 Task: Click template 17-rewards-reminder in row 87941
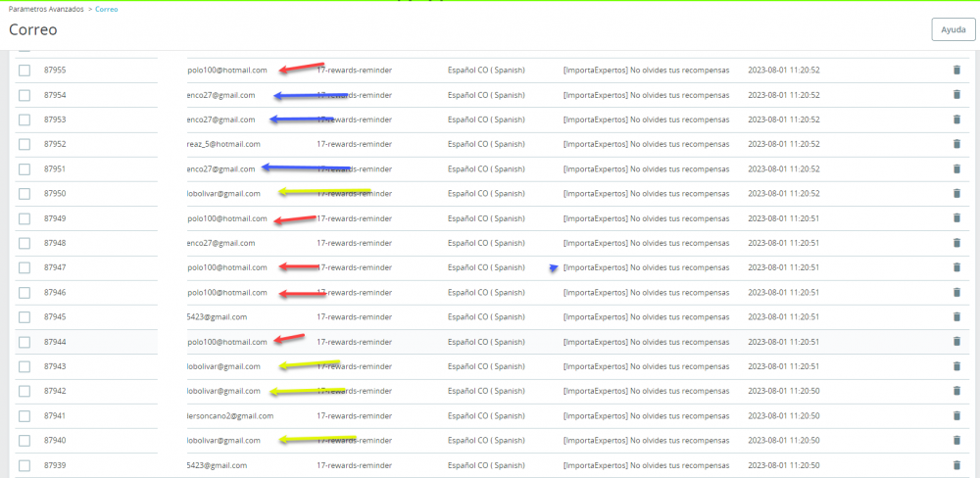pyautogui.click(x=355, y=416)
